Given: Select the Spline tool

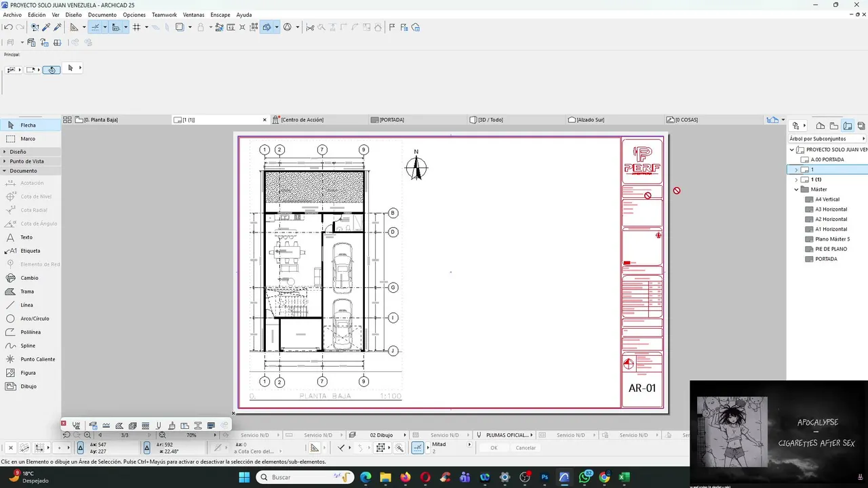Looking at the screenshot, I should coord(31,346).
